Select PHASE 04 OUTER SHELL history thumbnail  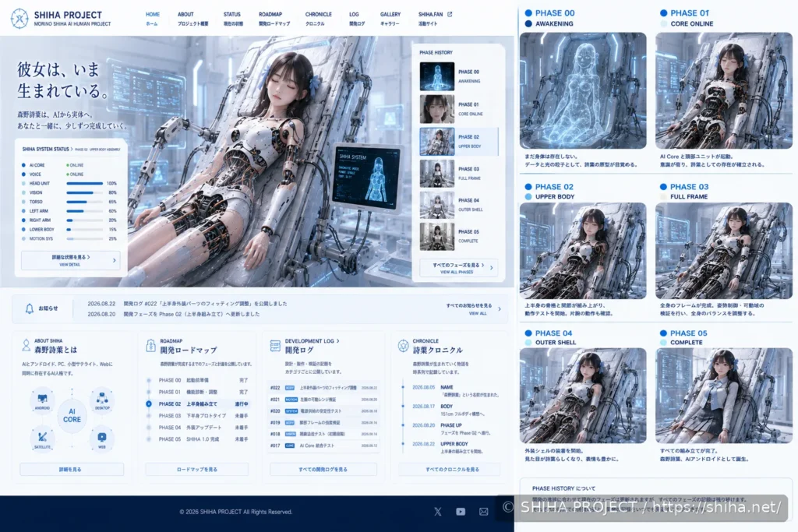pyautogui.click(x=436, y=204)
